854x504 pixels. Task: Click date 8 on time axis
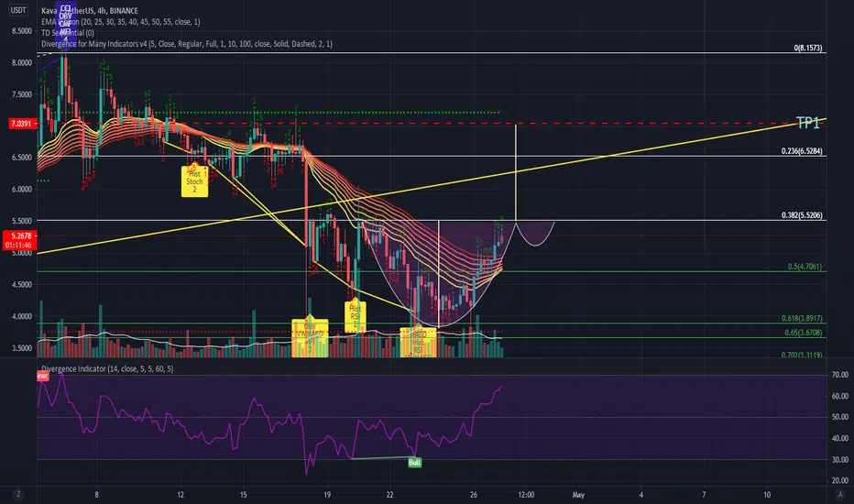tap(96, 495)
